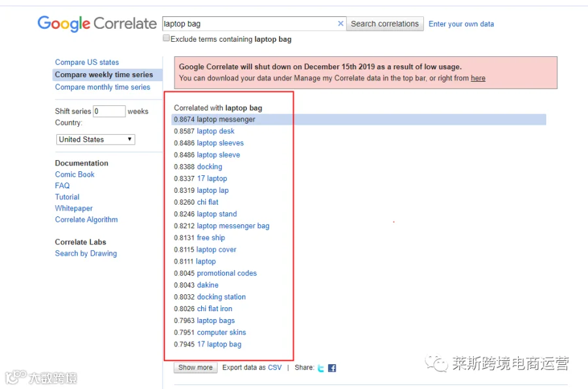Open Enter your own data link
The height and width of the screenshot is (389, 588).
click(x=461, y=24)
